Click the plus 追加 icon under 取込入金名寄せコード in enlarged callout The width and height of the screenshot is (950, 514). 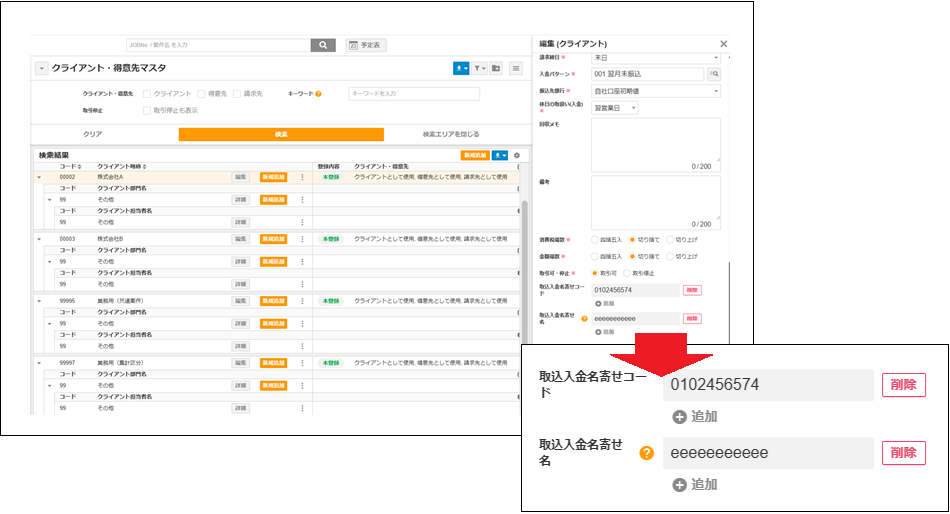(680, 417)
